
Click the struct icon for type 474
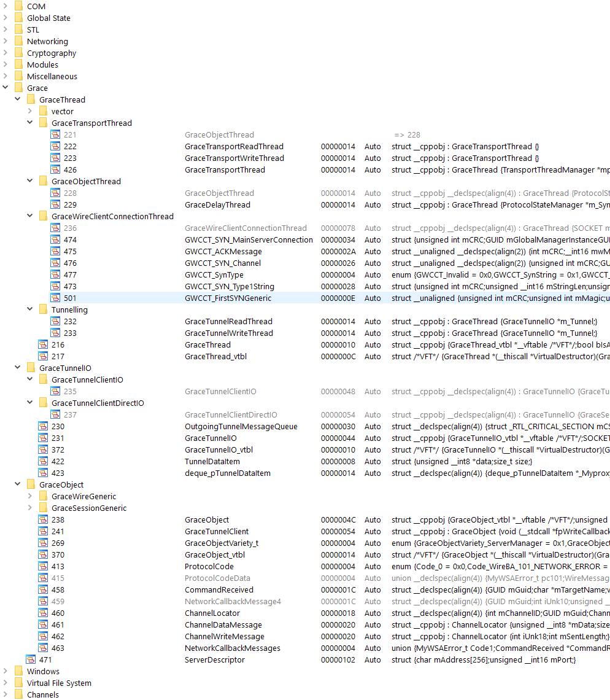pyautogui.click(x=55, y=239)
